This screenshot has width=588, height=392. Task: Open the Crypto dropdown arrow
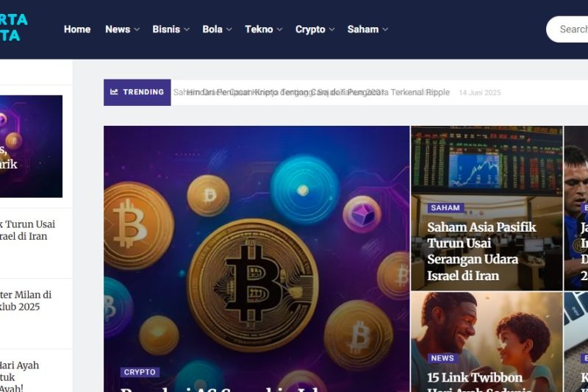[x=331, y=29]
